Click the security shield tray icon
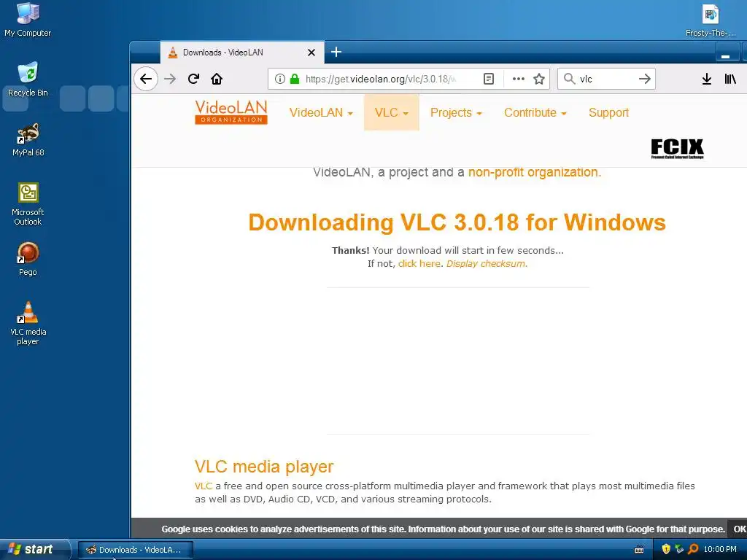This screenshot has height=560, width=747. pyautogui.click(x=666, y=549)
